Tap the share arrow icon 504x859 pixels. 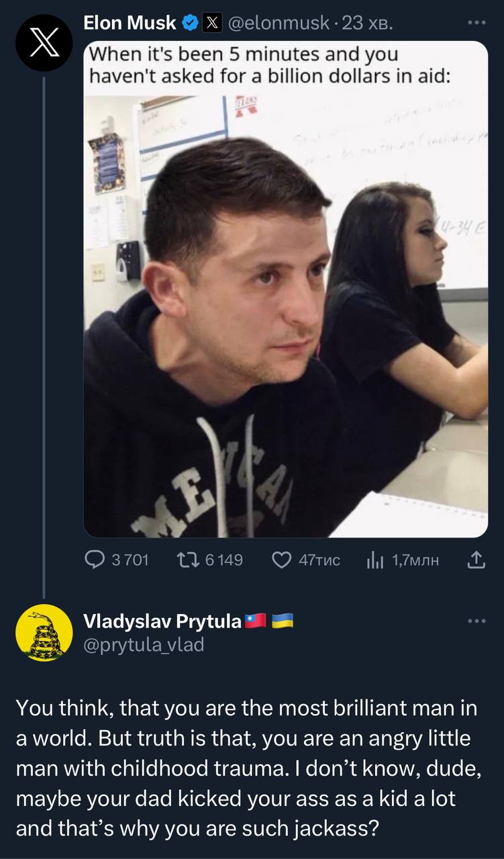pyautogui.click(x=475, y=559)
